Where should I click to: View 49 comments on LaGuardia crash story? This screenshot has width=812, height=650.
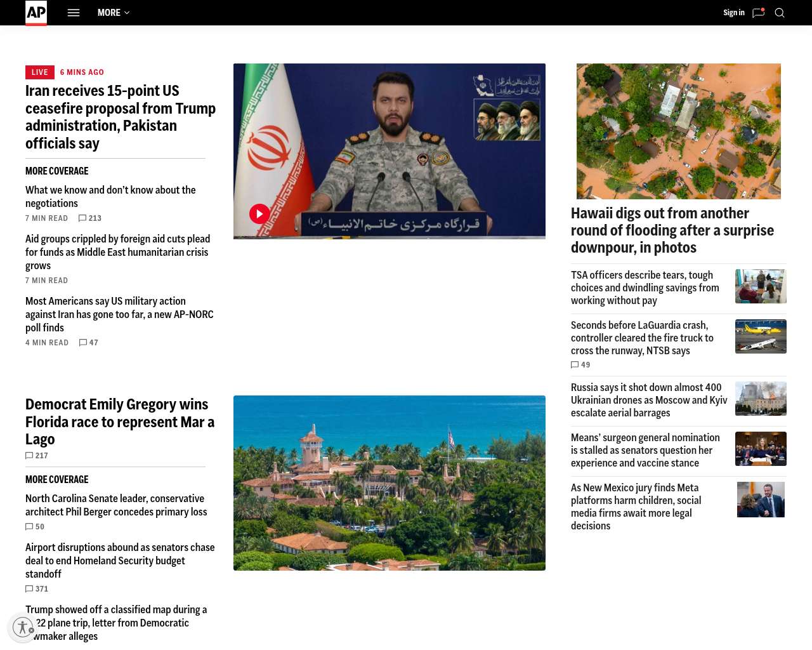[580, 365]
